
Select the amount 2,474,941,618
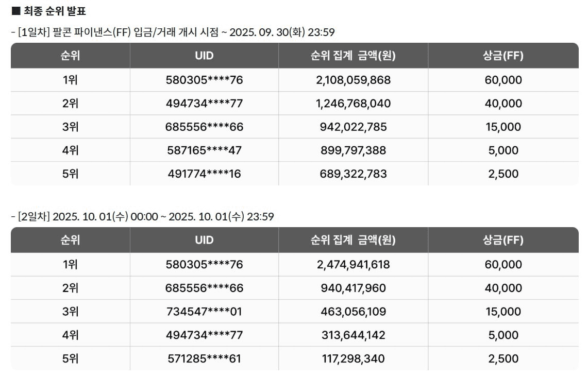pyautogui.click(x=353, y=265)
